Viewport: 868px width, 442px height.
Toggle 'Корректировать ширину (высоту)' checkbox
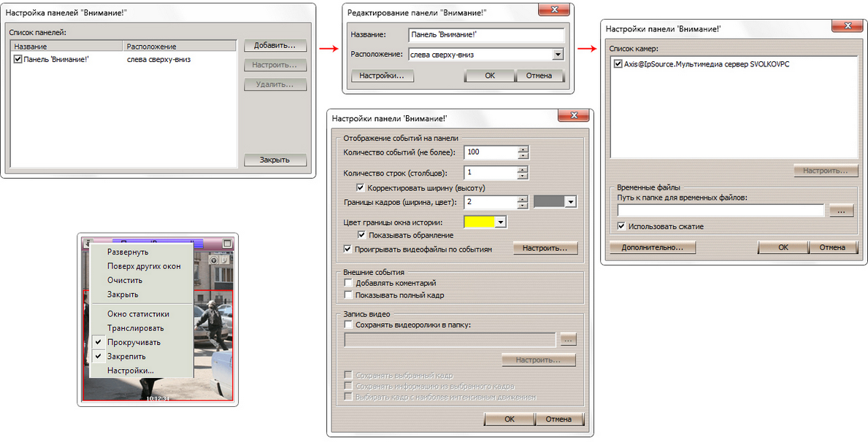361,187
